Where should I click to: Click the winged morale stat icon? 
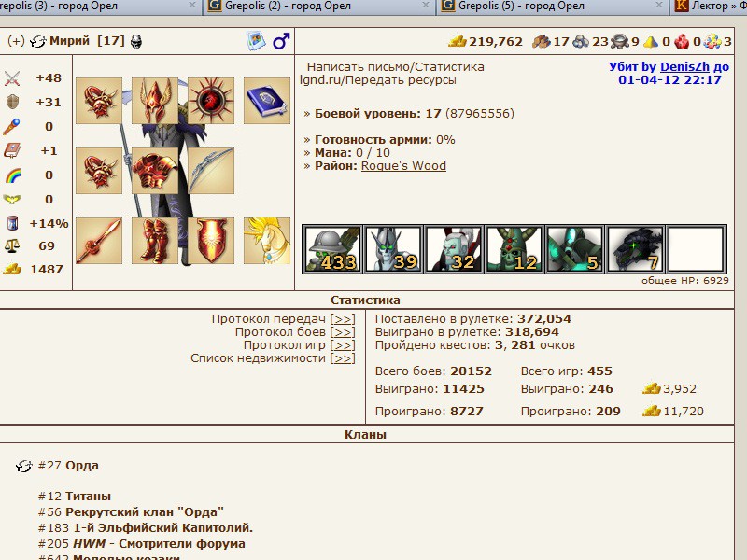click(12, 199)
